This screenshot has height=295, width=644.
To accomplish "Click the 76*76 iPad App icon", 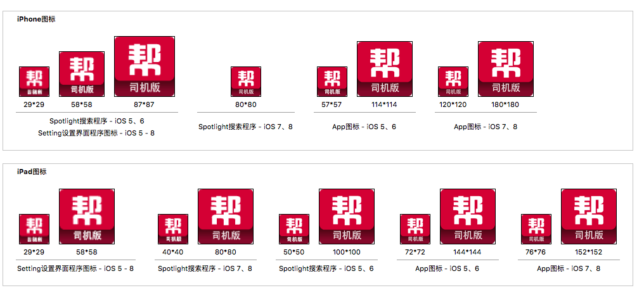I will pos(536,229).
